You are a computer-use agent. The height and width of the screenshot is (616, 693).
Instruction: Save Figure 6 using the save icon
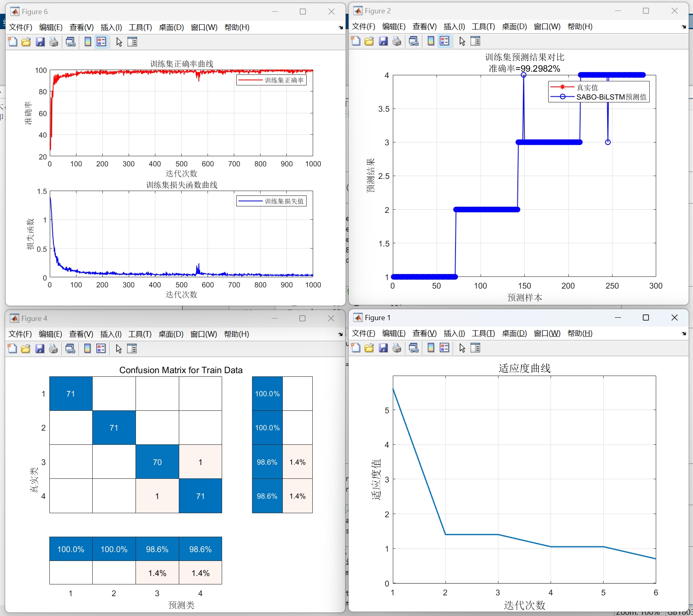40,42
